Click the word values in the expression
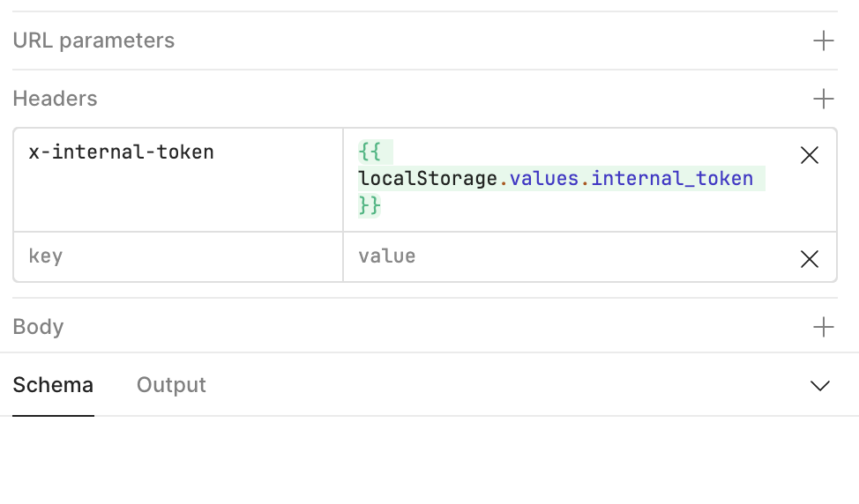Image resolution: width=859 pixels, height=504 pixels. [544, 179]
